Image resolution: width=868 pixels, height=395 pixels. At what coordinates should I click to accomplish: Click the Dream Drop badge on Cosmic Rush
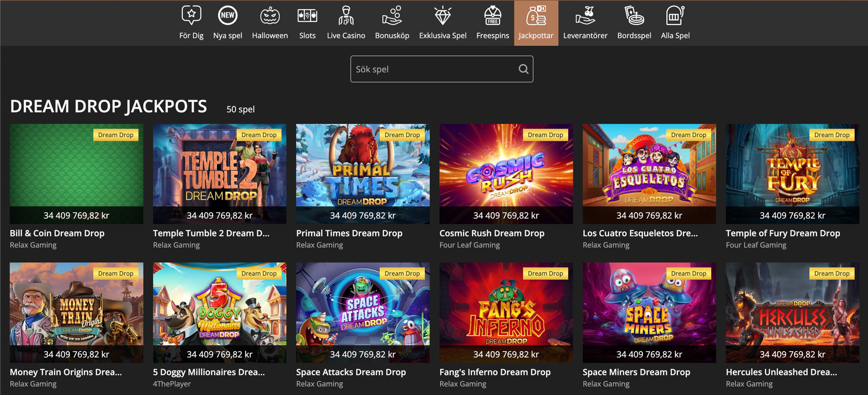(545, 135)
